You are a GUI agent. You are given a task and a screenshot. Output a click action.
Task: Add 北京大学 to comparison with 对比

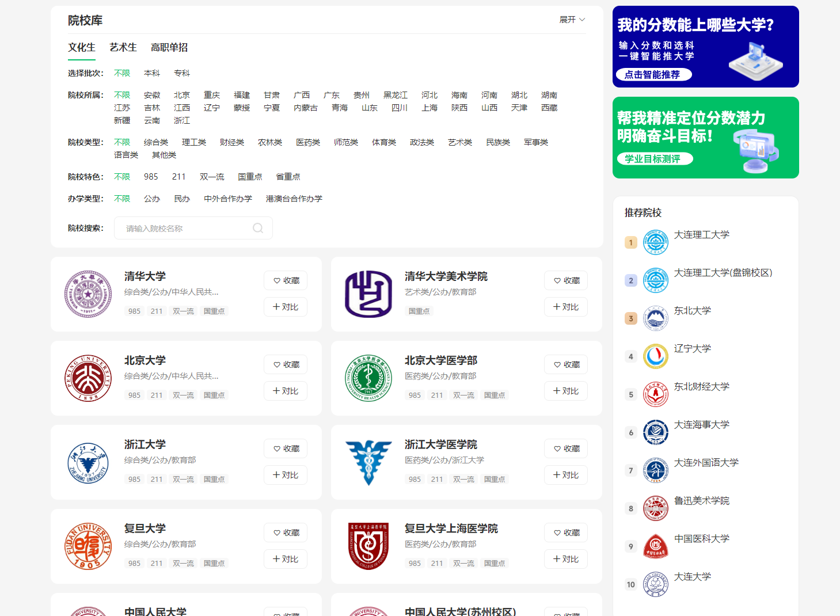click(x=286, y=391)
